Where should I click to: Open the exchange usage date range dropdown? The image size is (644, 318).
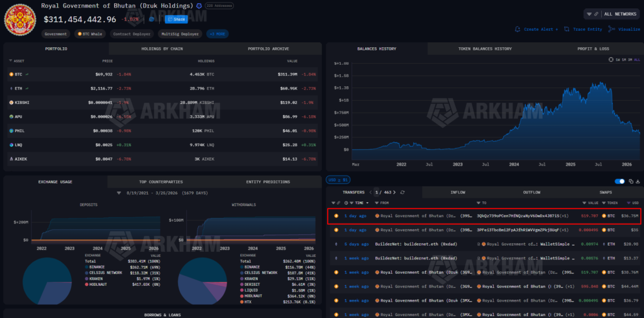pos(119,193)
